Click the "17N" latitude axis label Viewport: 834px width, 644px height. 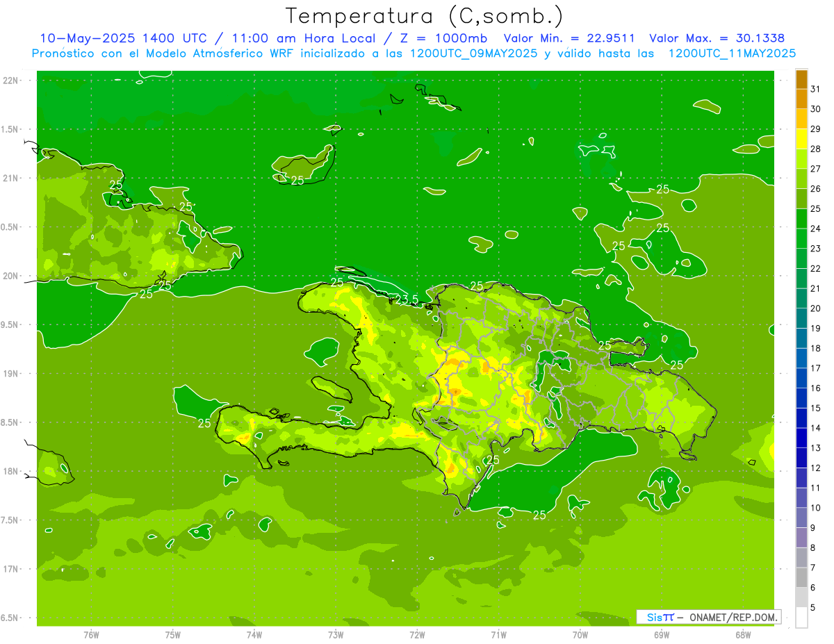click(x=11, y=569)
